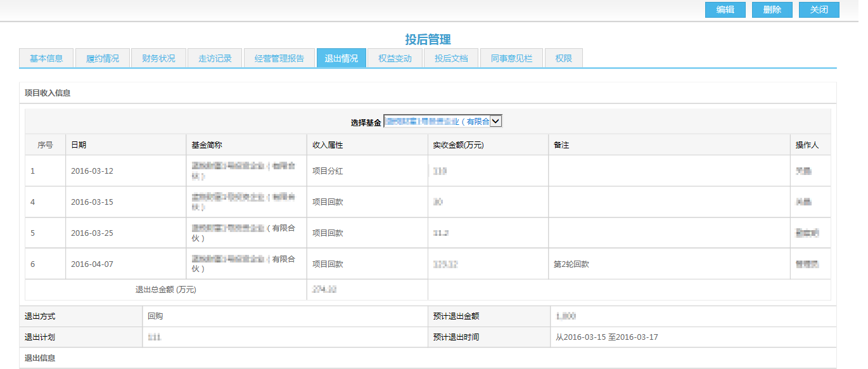Click the 删除 button
868x369 pixels.
[772, 10]
